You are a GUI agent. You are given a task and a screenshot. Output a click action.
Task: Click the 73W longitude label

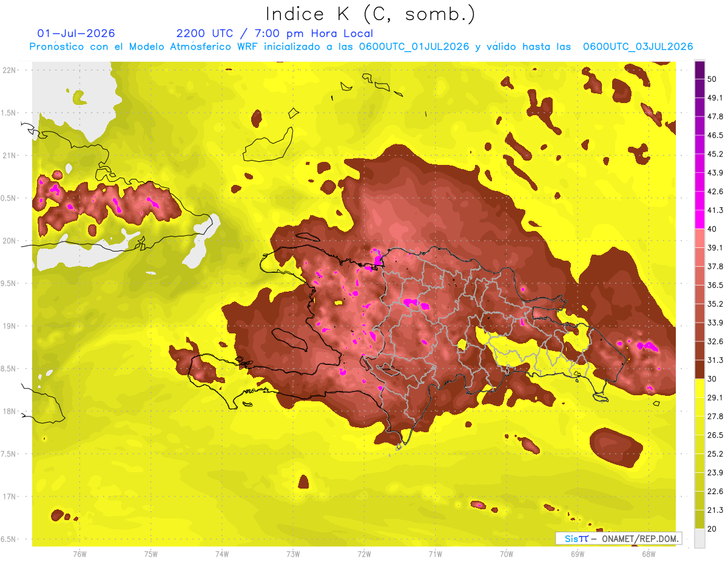pos(293,554)
